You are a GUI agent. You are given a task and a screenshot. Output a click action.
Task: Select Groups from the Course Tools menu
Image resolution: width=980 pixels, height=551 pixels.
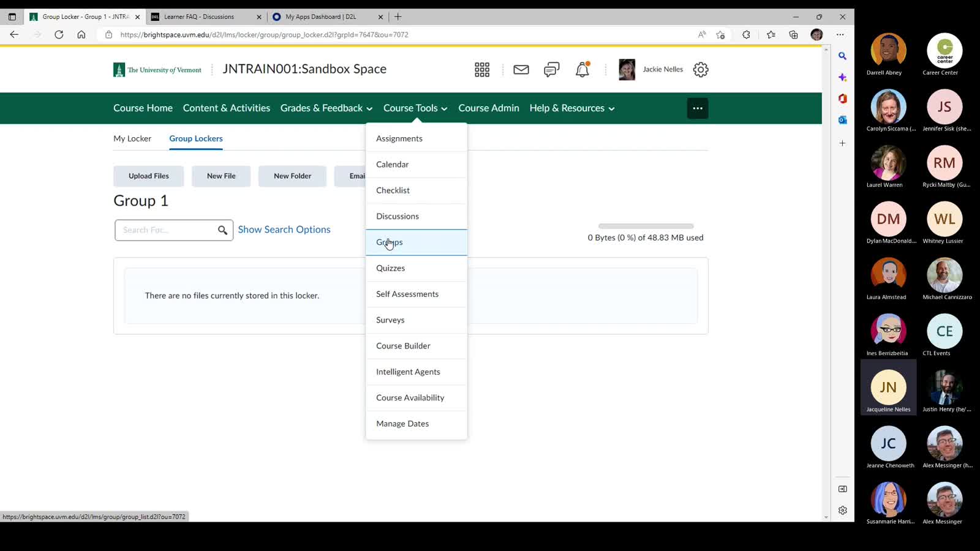[x=390, y=242]
